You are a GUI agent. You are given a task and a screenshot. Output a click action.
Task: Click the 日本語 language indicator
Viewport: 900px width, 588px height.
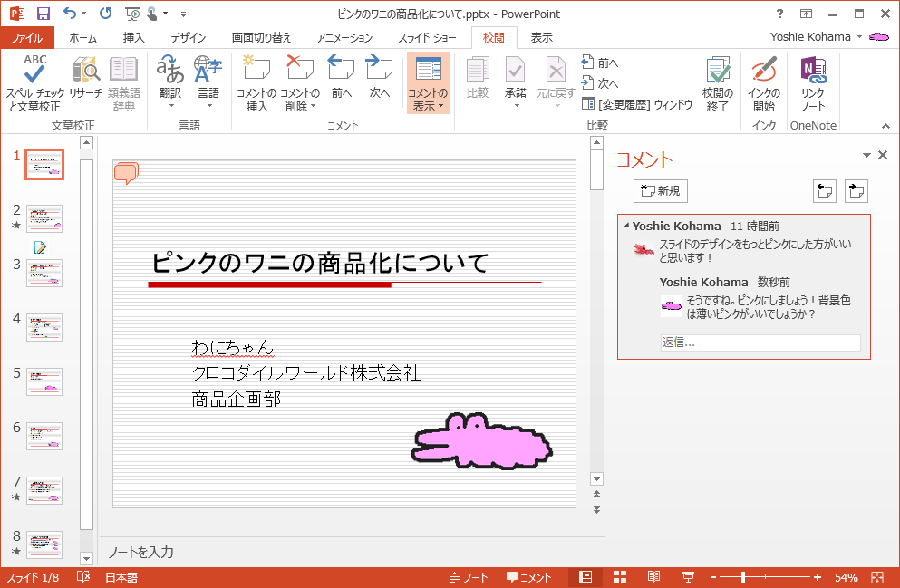pyautogui.click(x=121, y=577)
